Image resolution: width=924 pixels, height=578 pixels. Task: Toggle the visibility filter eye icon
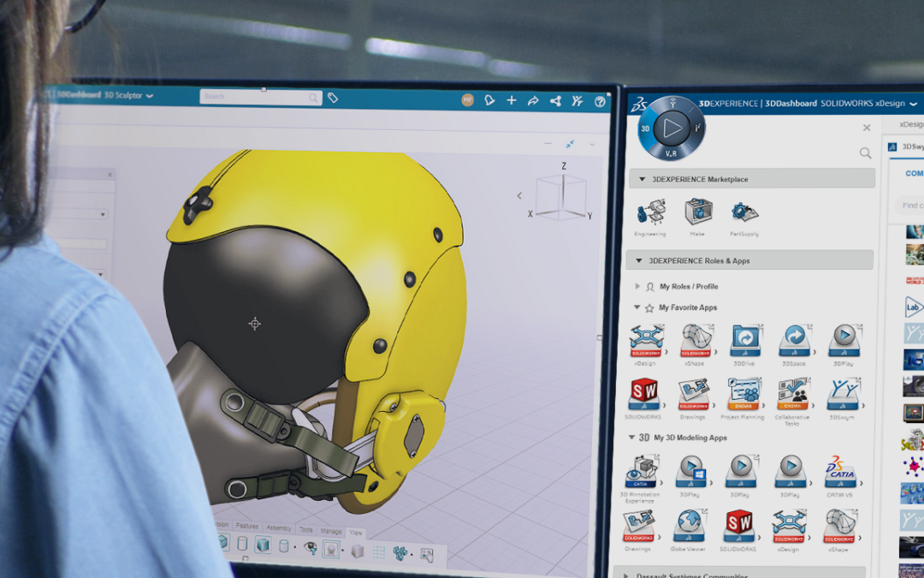coord(310,546)
